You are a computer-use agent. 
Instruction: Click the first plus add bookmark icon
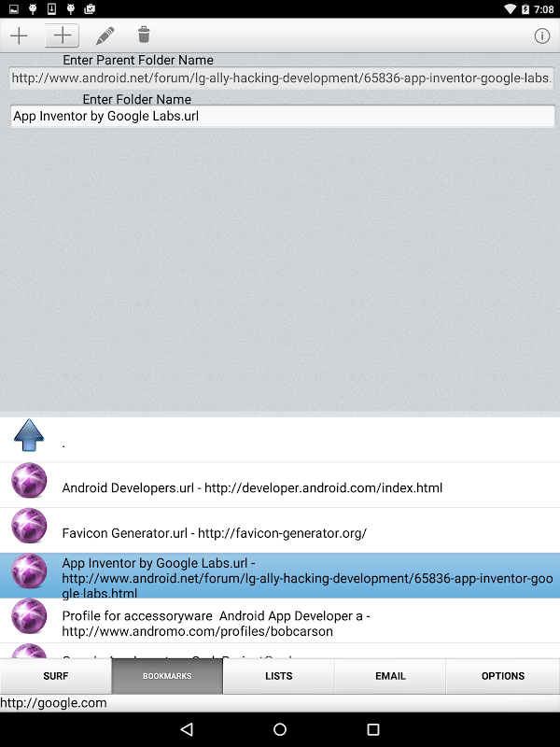coord(19,35)
